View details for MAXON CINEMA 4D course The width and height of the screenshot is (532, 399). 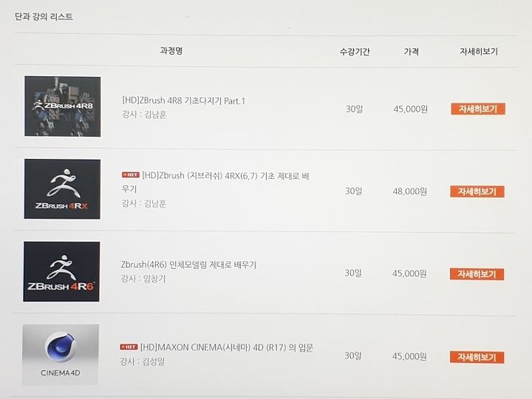477,358
